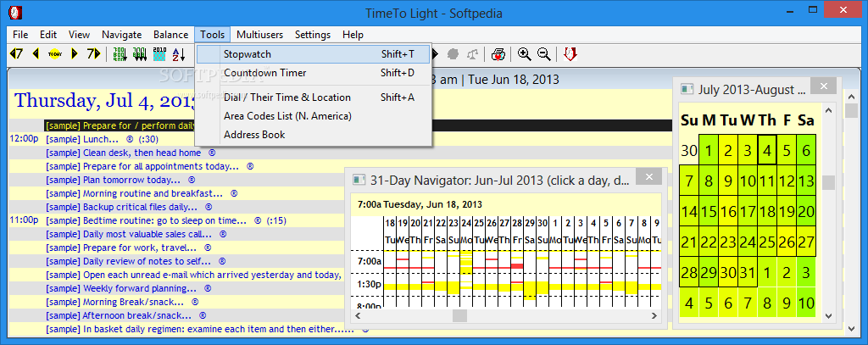Open the Settings menu
The width and height of the screenshot is (868, 345).
[313, 35]
